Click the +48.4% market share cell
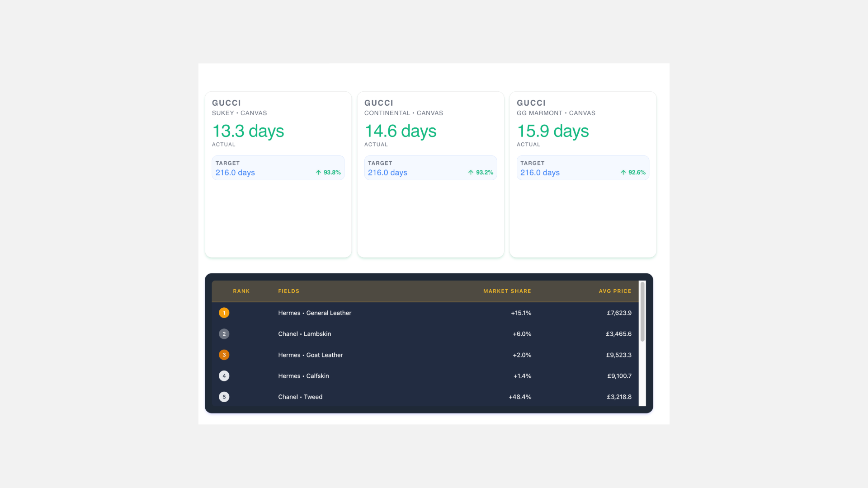Screen dimensions: 868x488 (x=520, y=397)
